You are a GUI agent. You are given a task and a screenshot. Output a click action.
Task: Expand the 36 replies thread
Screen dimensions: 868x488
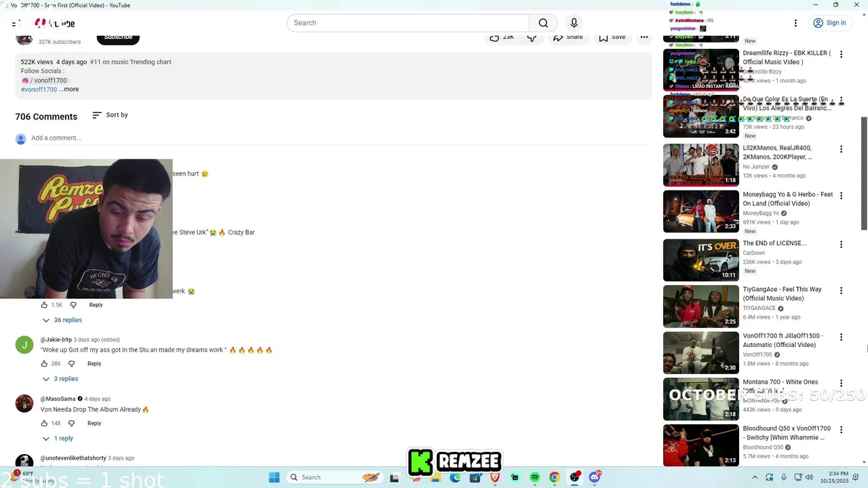pyautogui.click(x=62, y=320)
